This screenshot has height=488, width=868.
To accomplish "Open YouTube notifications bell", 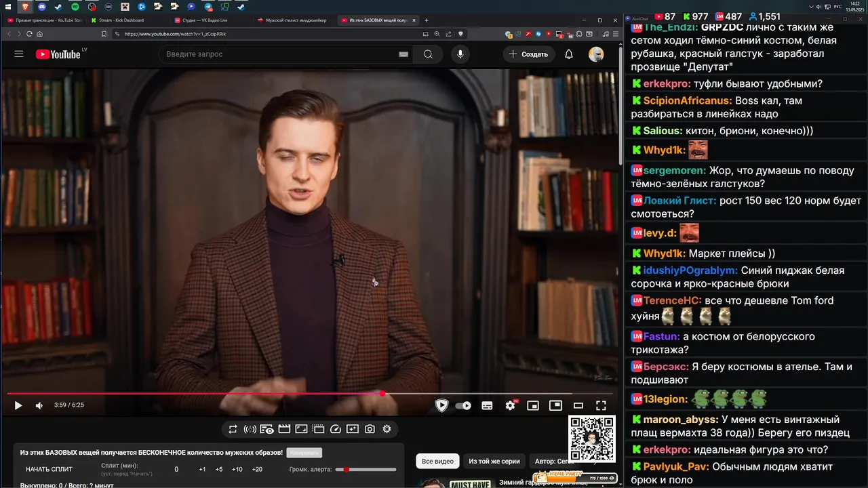I will 569,54.
